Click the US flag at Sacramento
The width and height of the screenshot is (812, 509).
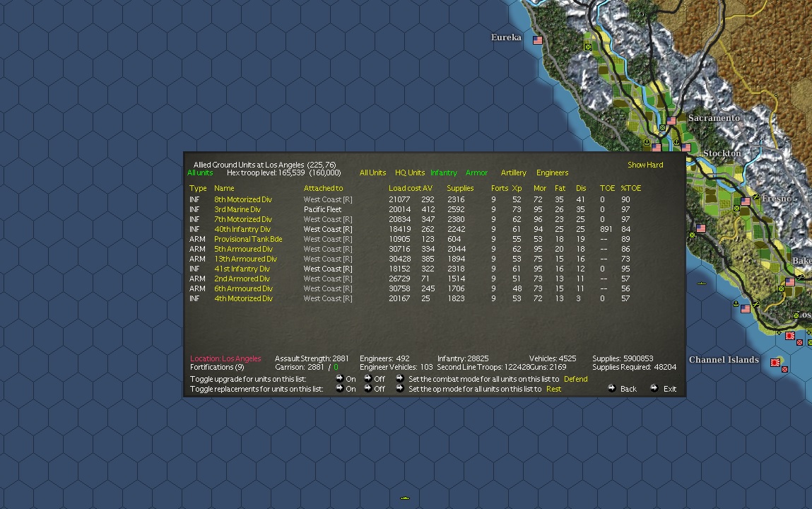point(671,121)
